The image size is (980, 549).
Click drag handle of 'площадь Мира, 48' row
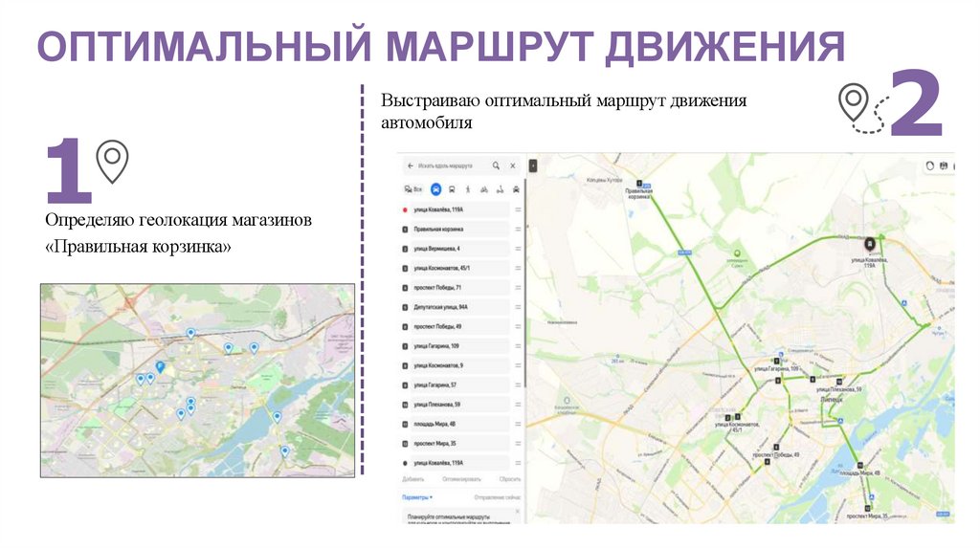pyautogui.click(x=518, y=424)
